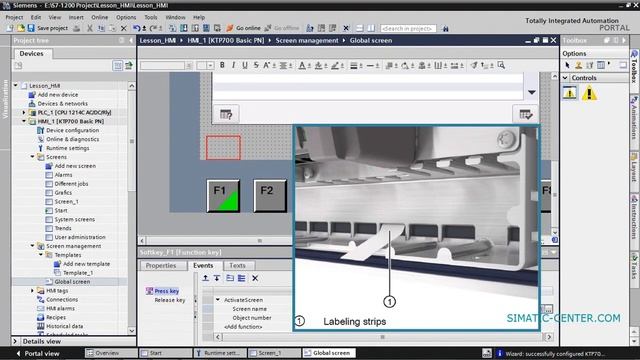This screenshot has height=360, width=640.
Task: Open the System screens item
Action: click(70, 219)
